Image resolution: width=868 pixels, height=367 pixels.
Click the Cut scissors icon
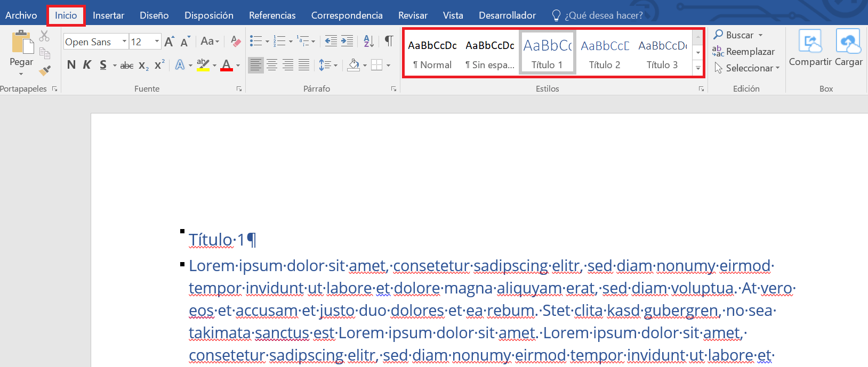(x=44, y=36)
